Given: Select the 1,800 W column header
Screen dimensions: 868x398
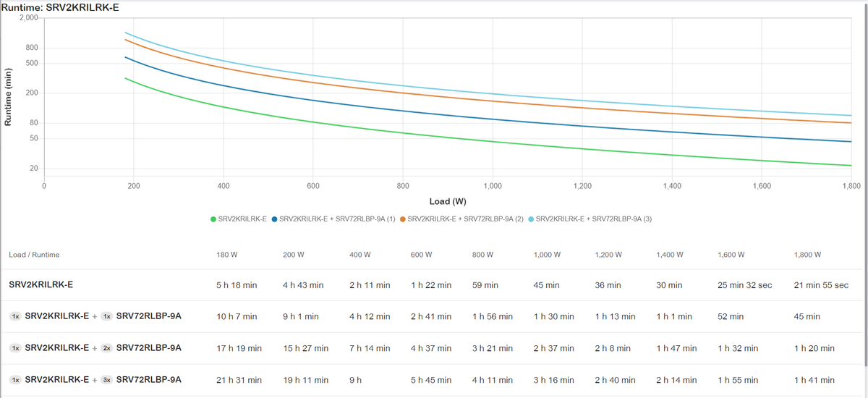Looking at the screenshot, I should pos(808,255).
